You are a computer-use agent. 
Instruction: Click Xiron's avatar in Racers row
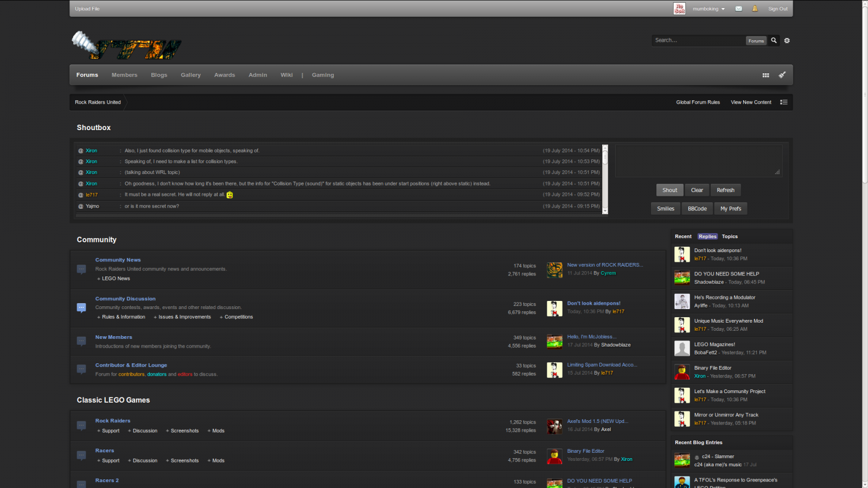click(554, 456)
